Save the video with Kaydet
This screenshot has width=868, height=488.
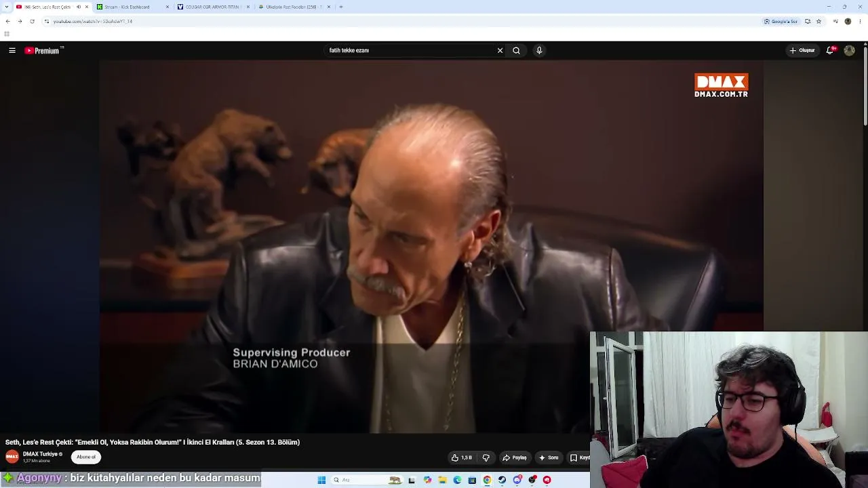coord(580,457)
